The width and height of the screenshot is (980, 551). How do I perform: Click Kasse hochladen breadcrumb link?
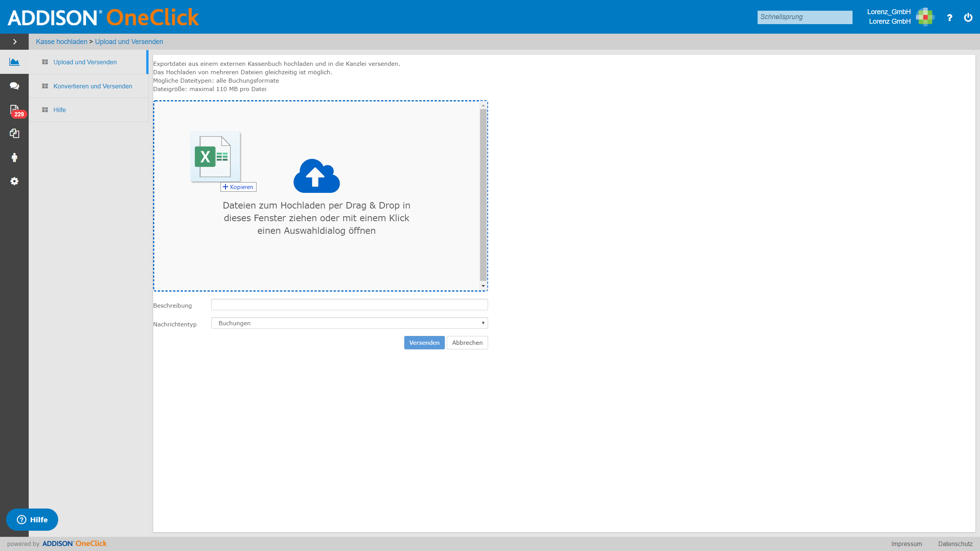[61, 42]
